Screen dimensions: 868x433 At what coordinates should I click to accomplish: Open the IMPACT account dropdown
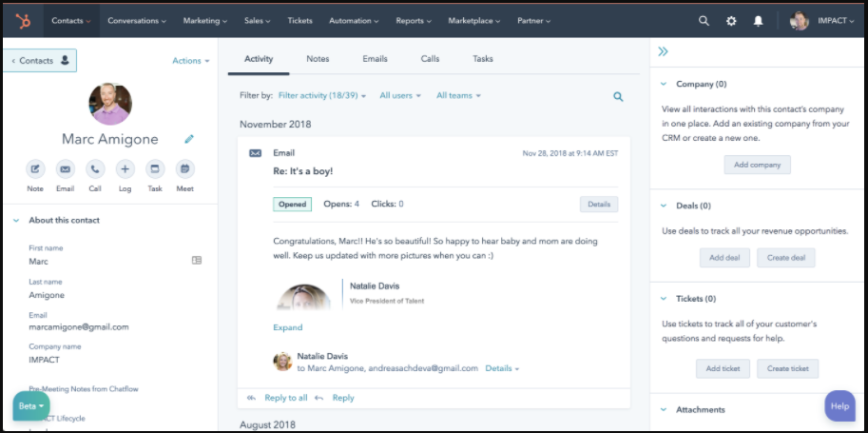(836, 21)
